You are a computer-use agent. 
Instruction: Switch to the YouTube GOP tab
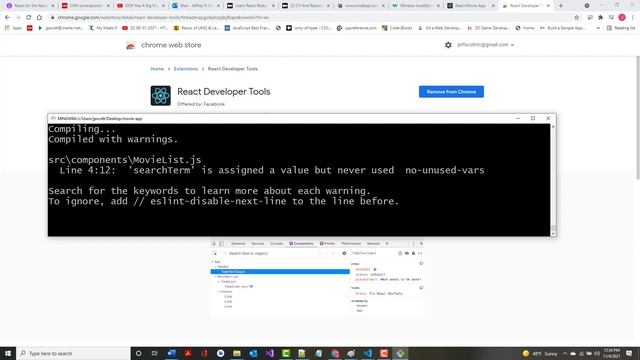pos(140,6)
